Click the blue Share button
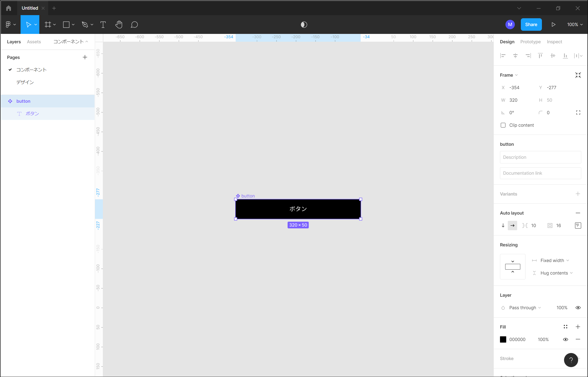 coord(531,25)
